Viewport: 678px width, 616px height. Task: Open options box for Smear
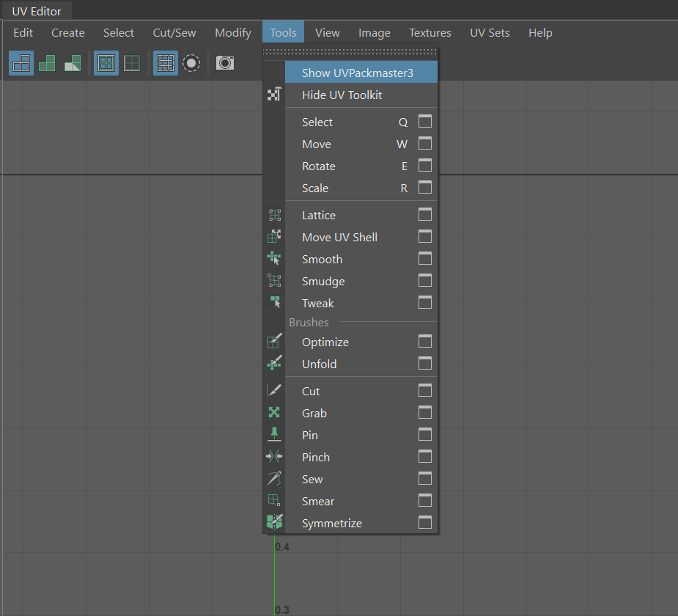(425, 501)
